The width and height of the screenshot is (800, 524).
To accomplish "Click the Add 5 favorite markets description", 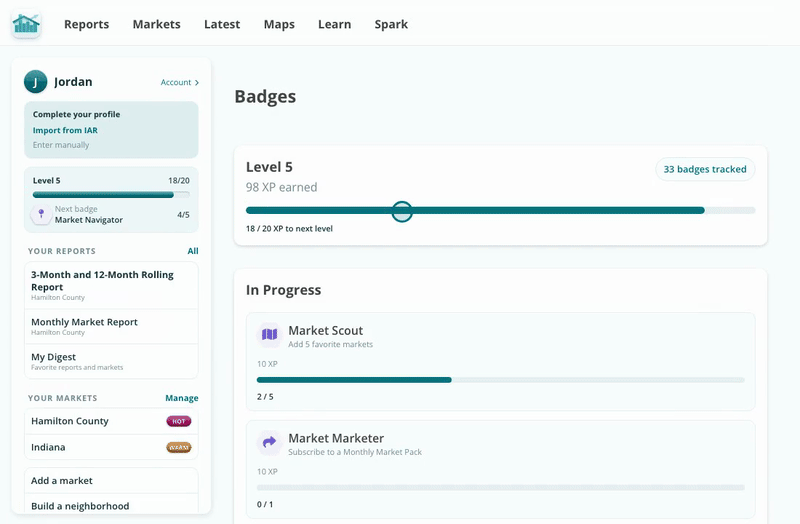I will tap(331, 344).
